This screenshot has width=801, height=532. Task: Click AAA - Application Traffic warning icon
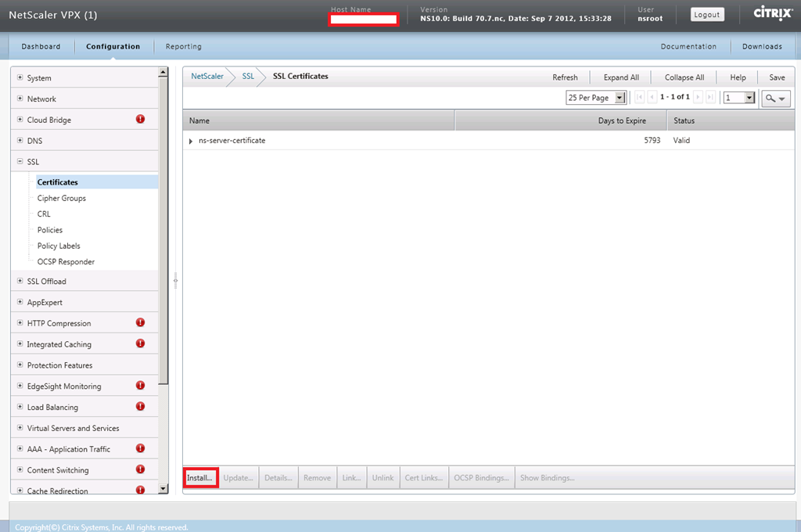140,448
